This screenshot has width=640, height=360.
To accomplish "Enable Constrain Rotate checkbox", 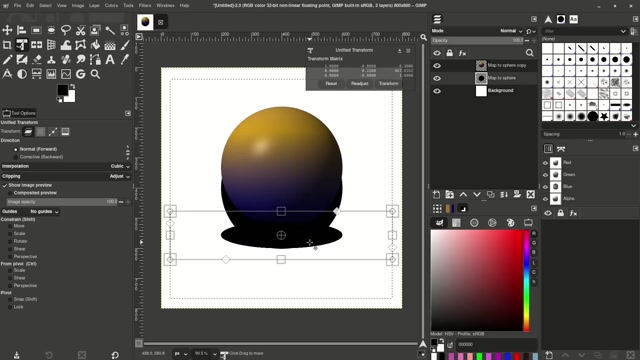I will coord(10,241).
